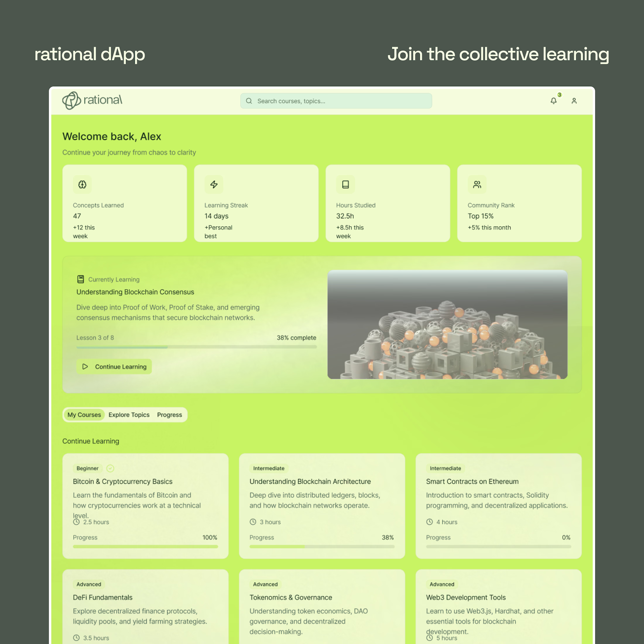Open the Progress tab
The width and height of the screenshot is (644, 644).
click(169, 415)
